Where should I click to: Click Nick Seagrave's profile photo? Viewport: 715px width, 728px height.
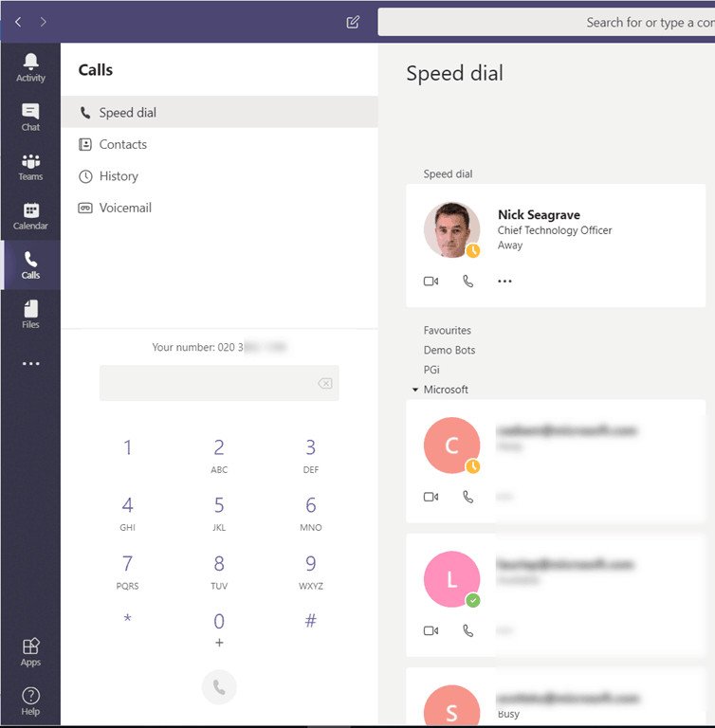tap(451, 229)
